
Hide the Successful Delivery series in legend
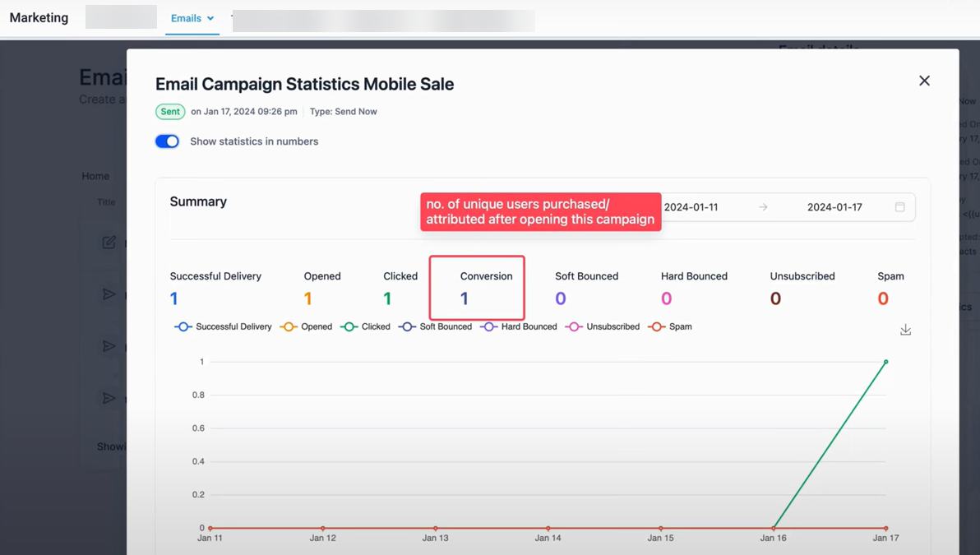[224, 326]
